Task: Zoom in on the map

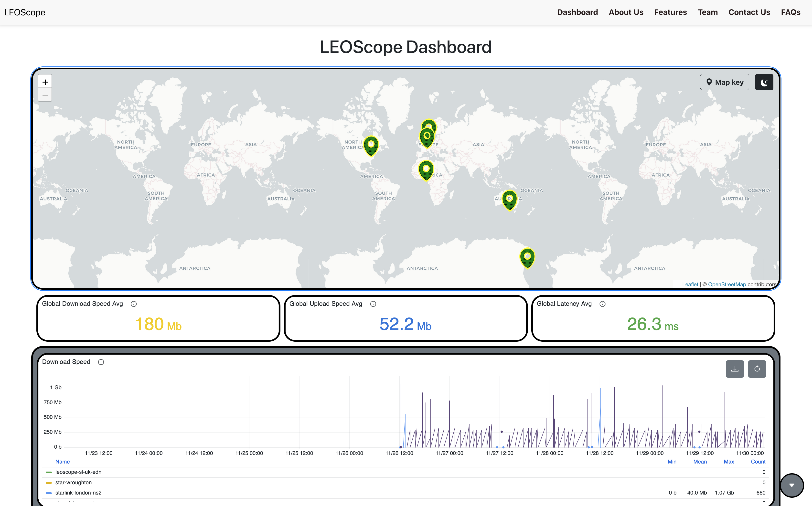Action: (45, 82)
